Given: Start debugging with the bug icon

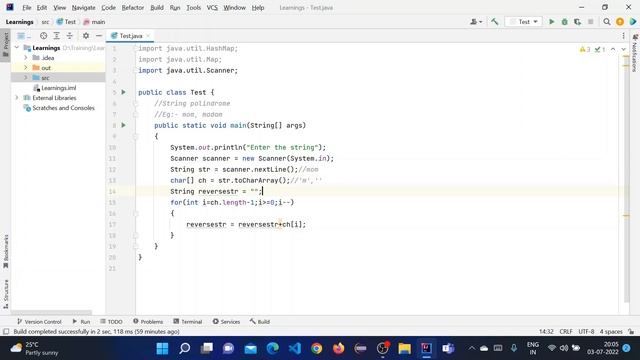Looking at the screenshot, I should 564,22.
